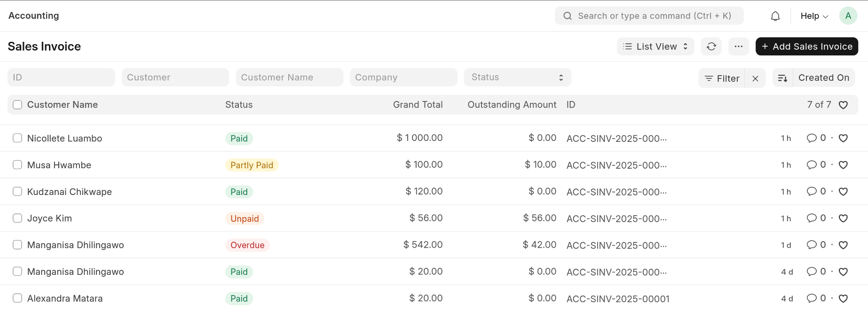Click the 7 of 7 count
Screen dimensions: 868x327
point(819,105)
